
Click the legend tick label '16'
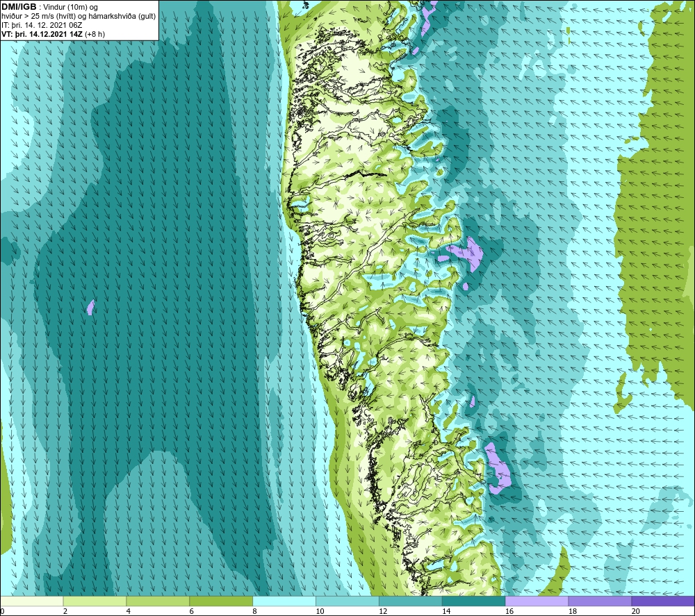click(x=509, y=612)
